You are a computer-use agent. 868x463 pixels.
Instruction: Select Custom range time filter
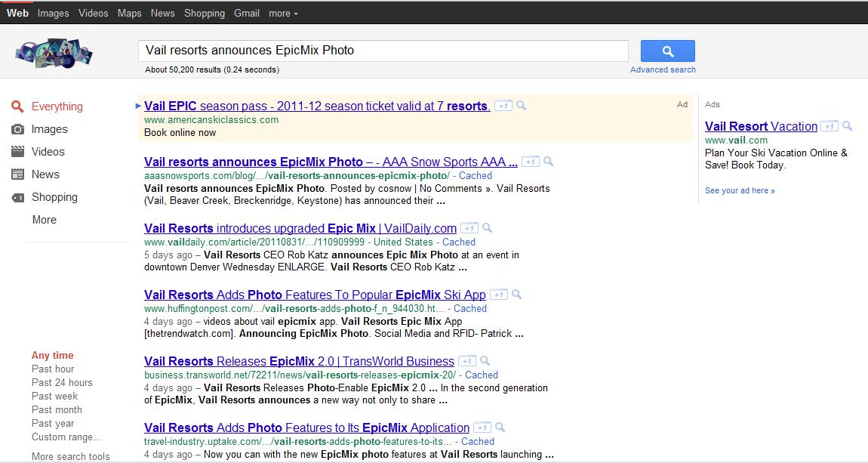tap(66, 437)
